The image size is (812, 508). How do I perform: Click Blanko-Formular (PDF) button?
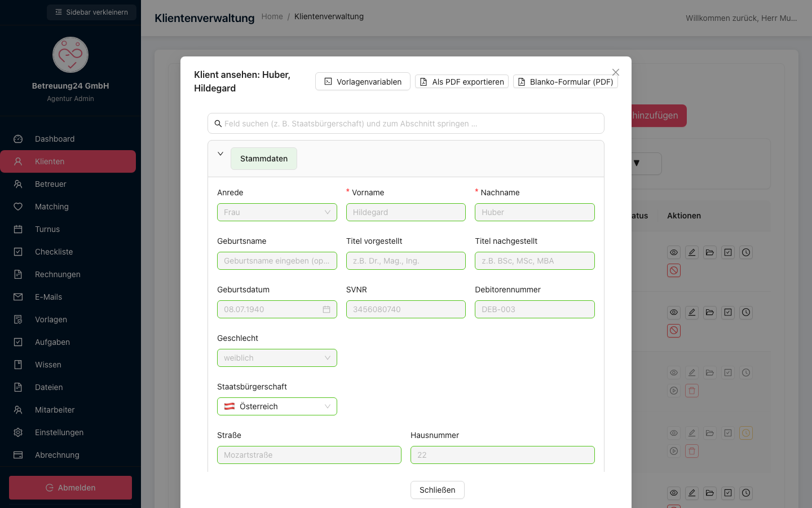(x=566, y=81)
